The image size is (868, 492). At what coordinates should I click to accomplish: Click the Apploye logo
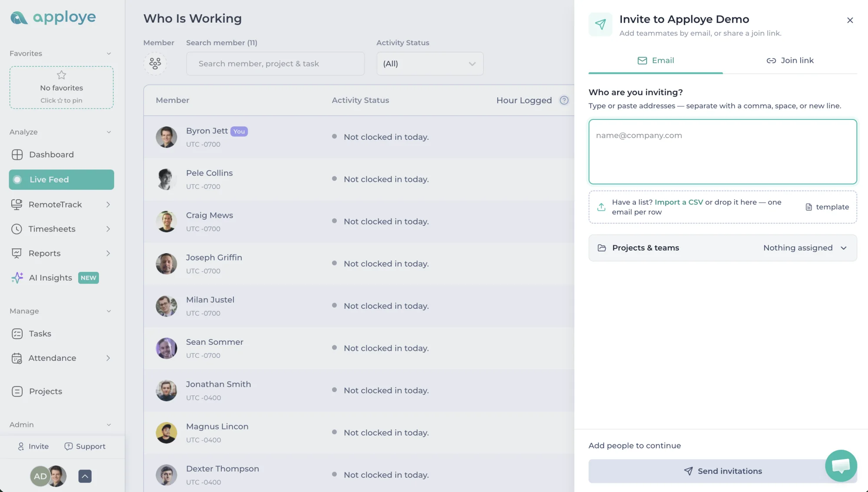(x=53, y=17)
